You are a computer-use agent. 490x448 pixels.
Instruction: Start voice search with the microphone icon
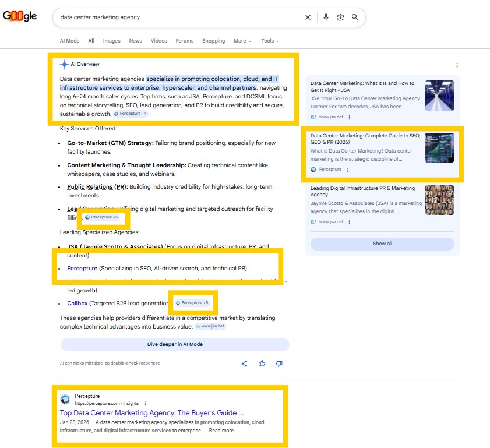click(x=326, y=17)
